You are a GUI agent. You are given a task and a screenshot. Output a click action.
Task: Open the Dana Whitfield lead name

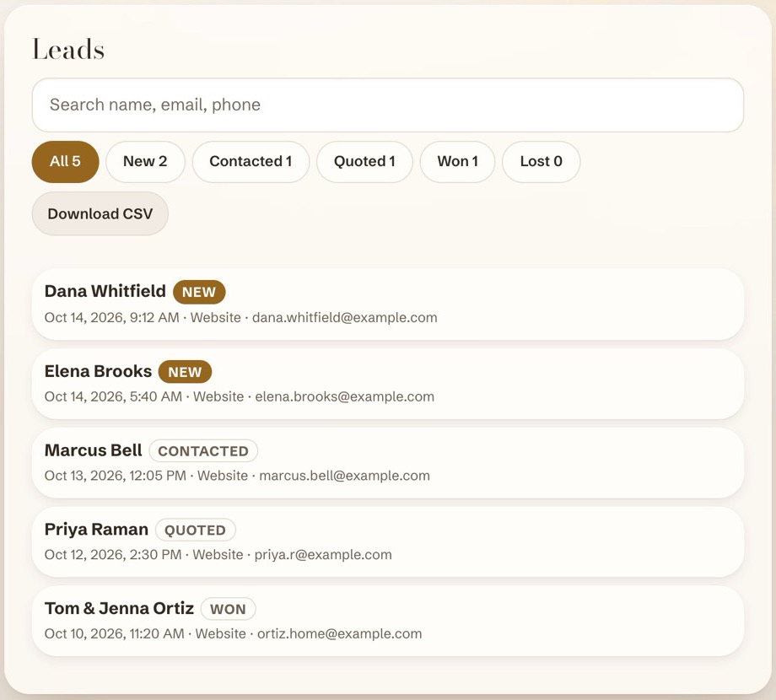coord(105,291)
